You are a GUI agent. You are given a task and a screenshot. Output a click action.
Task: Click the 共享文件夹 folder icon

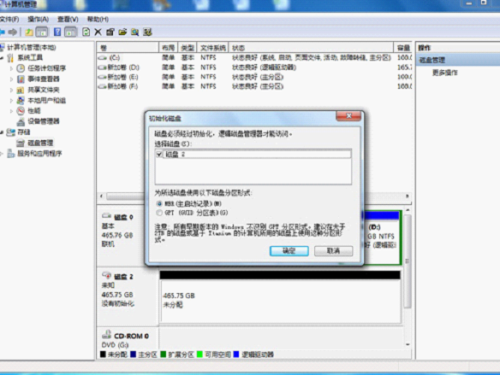pyautogui.click(x=21, y=90)
